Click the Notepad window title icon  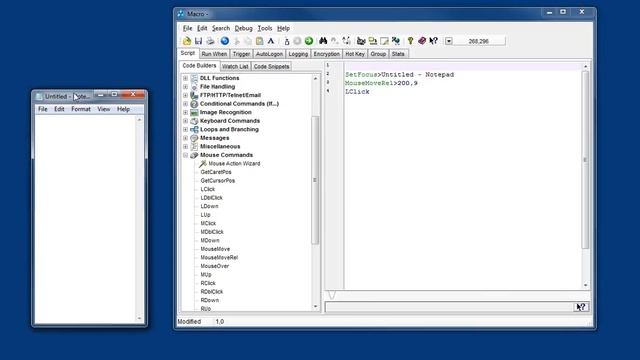click(x=39, y=97)
